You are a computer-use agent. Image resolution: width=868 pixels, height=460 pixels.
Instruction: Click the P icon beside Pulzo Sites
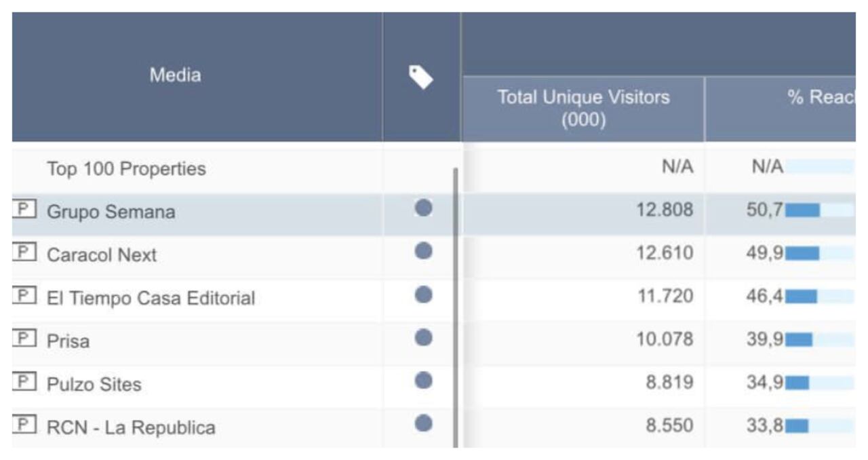pyautogui.click(x=24, y=383)
